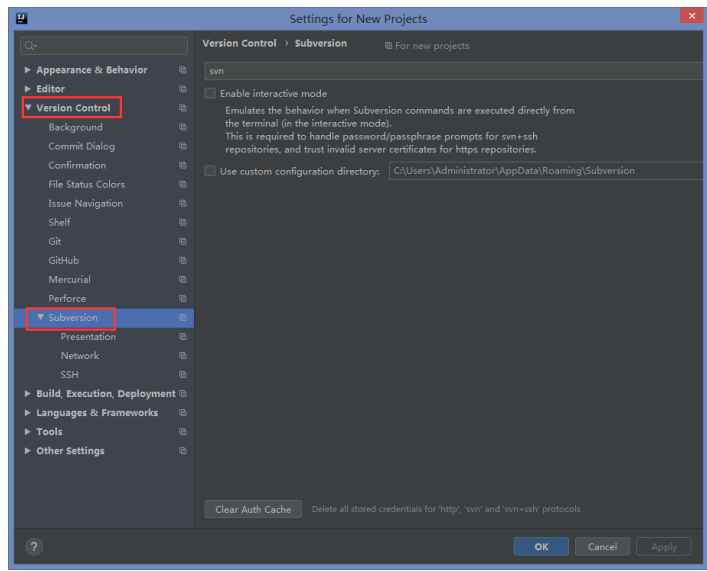Click the project-level icon beside File Status Colors

183,184
